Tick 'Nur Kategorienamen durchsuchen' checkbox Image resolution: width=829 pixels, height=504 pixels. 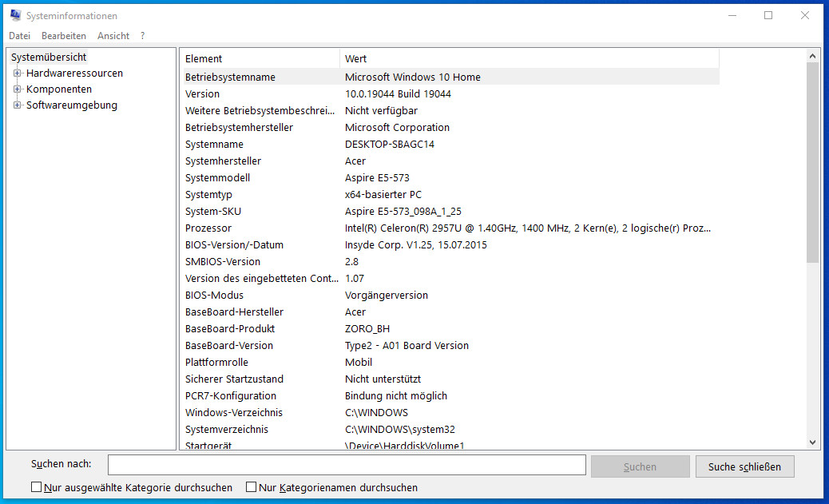[x=251, y=487]
